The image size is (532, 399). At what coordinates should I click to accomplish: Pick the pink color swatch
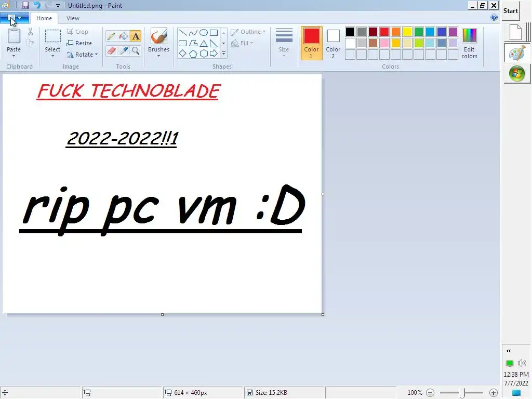[x=384, y=43]
